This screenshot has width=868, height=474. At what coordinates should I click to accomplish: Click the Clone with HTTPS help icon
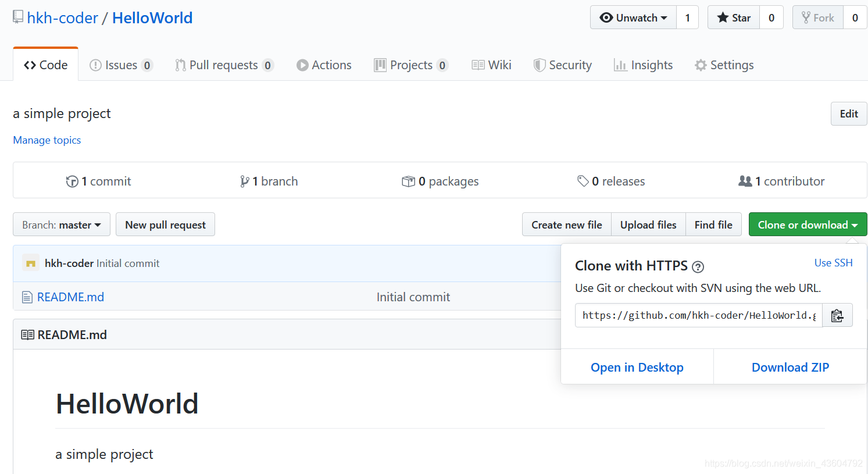click(698, 267)
